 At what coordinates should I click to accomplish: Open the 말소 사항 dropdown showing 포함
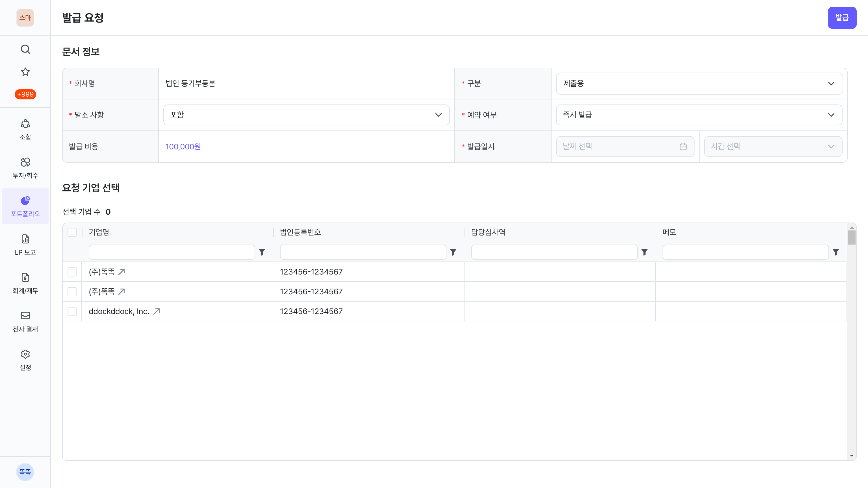(x=306, y=115)
